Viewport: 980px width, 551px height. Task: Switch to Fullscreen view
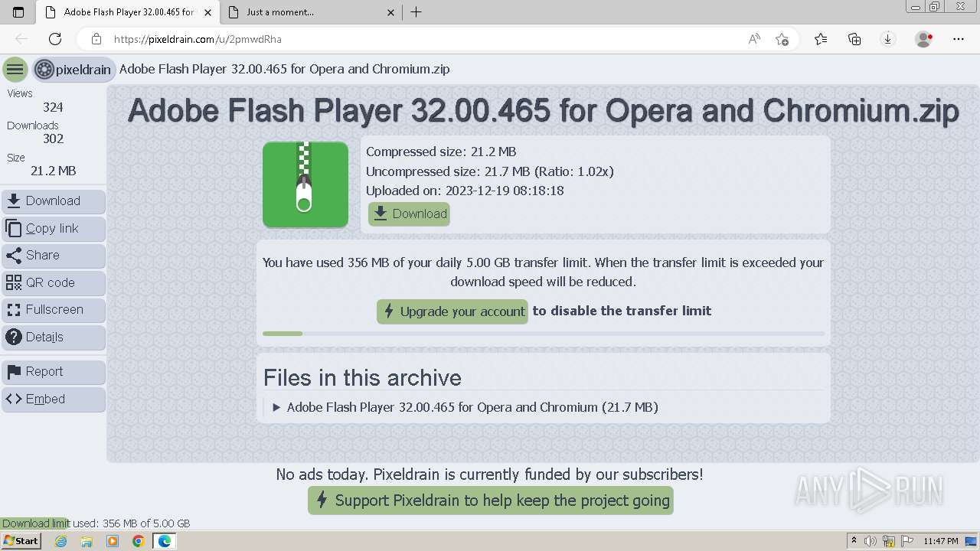[54, 310]
